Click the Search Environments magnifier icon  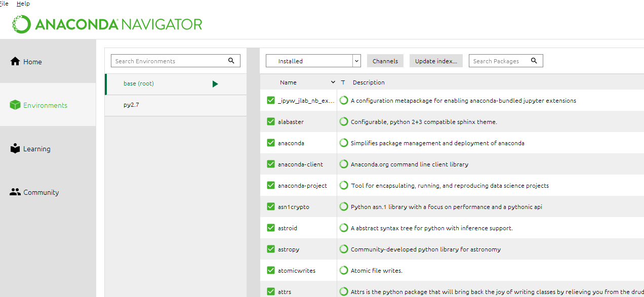(231, 61)
